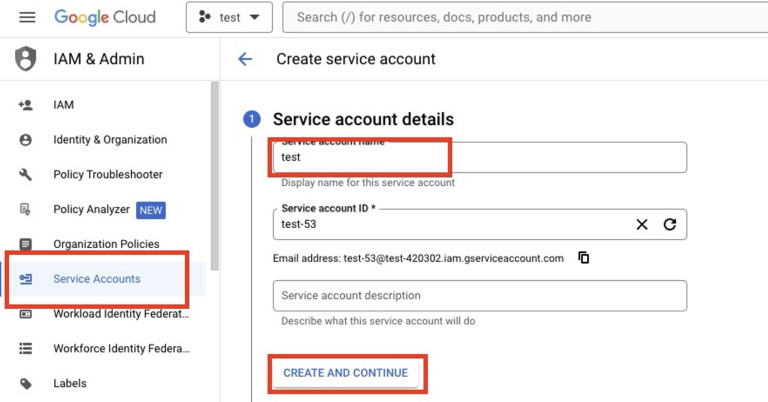This screenshot has height=402, width=768.
Task: Select Service Accounts in the sidebar
Action: pyautogui.click(x=96, y=279)
